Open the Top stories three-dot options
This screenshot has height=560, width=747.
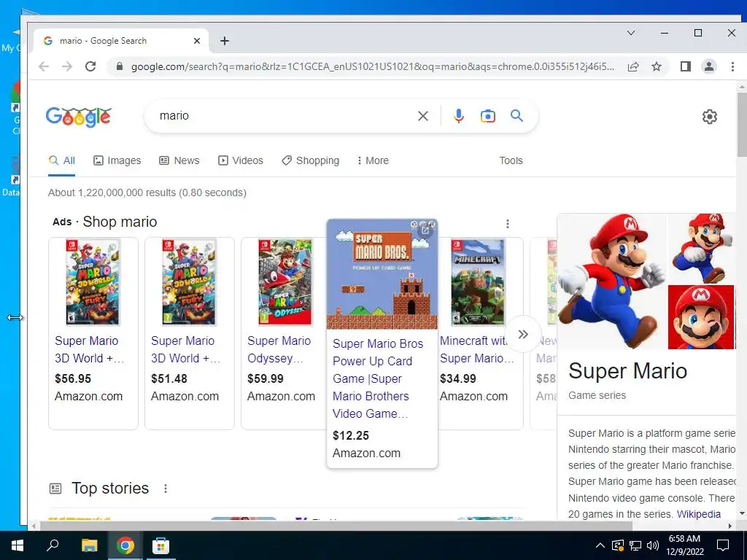(x=166, y=489)
